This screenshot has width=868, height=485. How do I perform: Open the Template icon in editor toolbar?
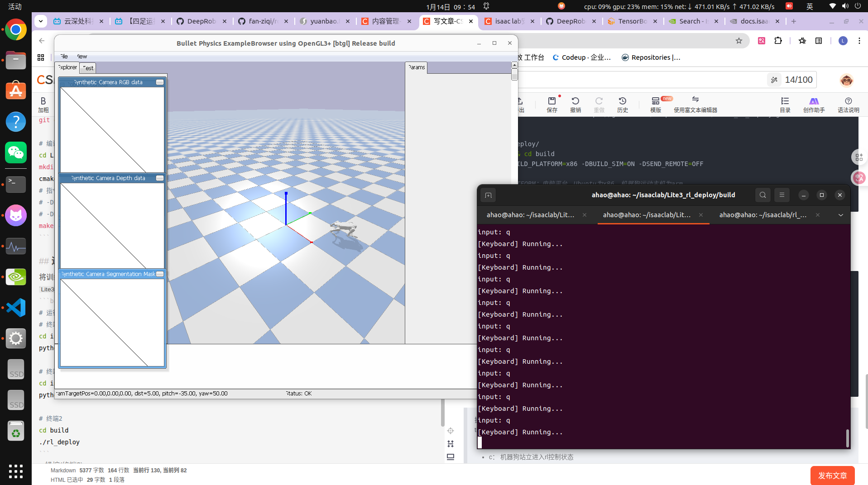(x=656, y=105)
